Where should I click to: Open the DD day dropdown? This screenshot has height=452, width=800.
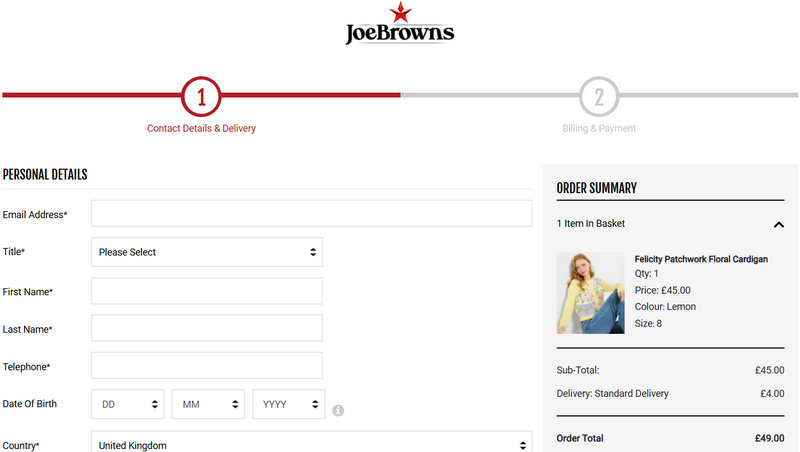(x=128, y=404)
